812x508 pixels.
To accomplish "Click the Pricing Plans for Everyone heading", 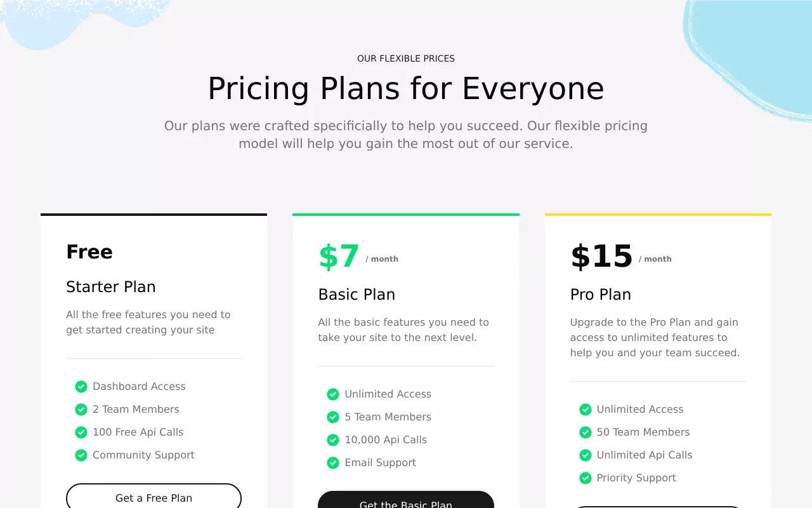I will click(x=406, y=88).
